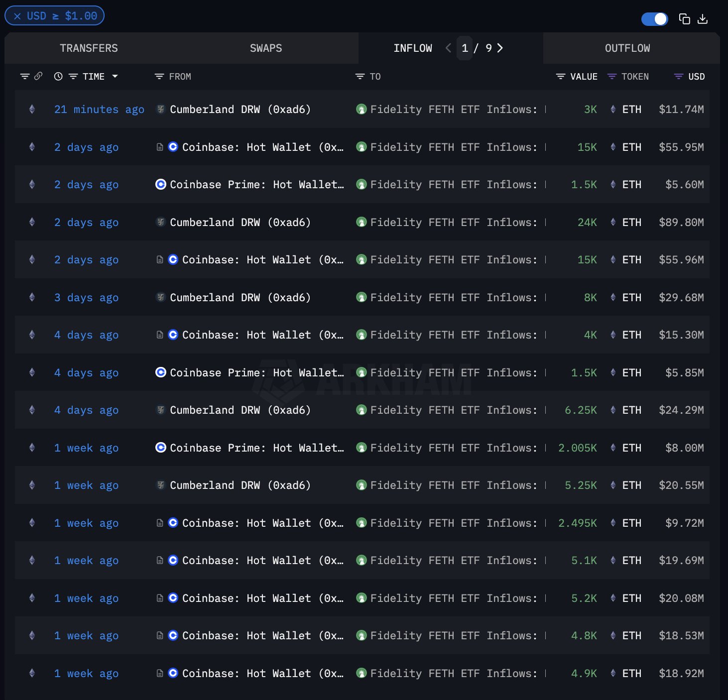Click Fidelity FETH recipient on $55.96M row
Image resolution: width=728 pixels, height=700 pixels.
[454, 260]
